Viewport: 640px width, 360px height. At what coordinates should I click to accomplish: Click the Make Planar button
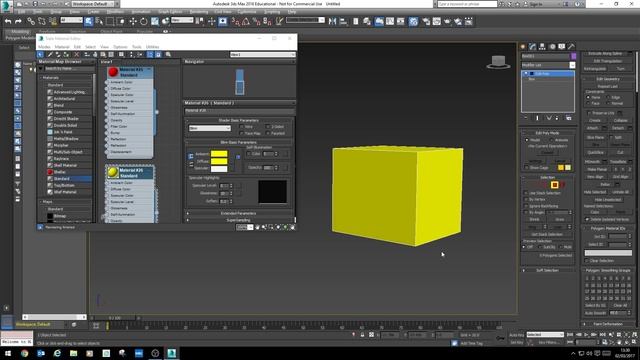pyautogui.click(x=597, y=169)
